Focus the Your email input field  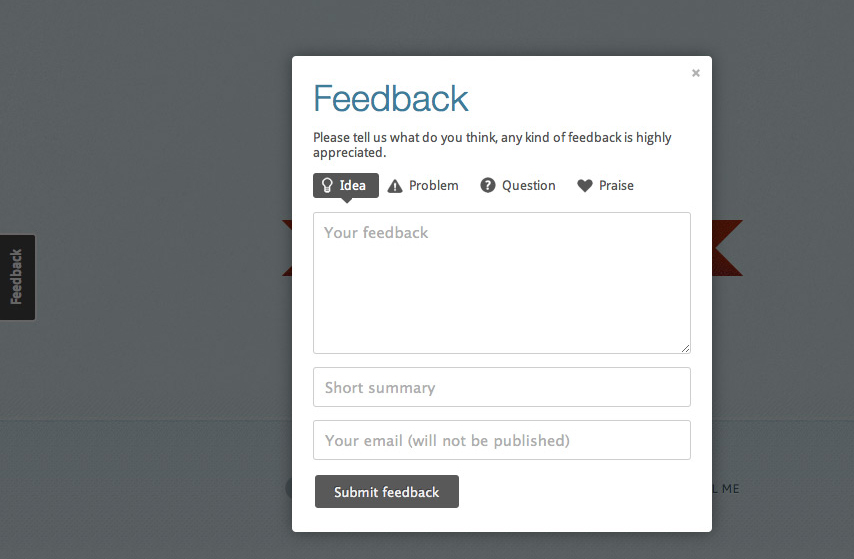coord(502,440)
